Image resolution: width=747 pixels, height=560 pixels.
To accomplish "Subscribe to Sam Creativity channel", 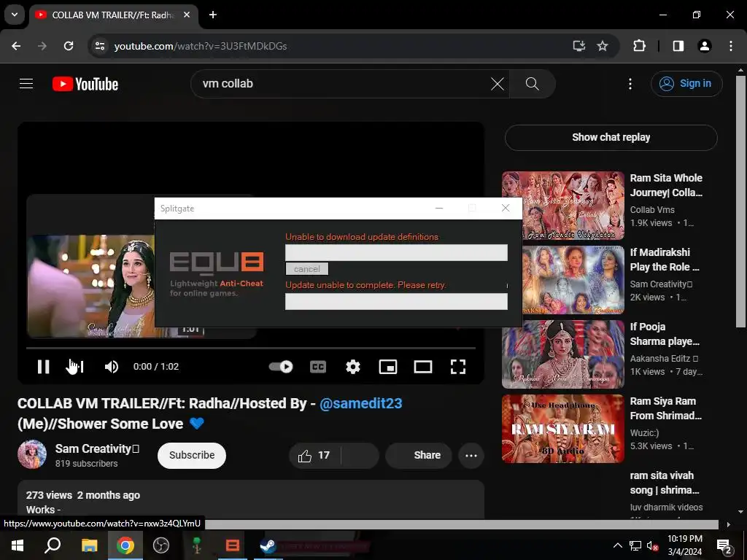I will (x=192, y=455).
